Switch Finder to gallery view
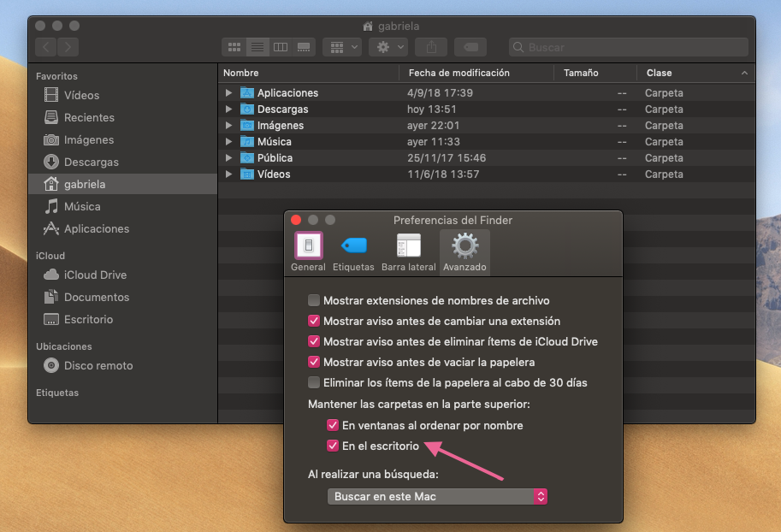Image resolution: width=781 pixels, height=532 pixels. tap(304, 47)
